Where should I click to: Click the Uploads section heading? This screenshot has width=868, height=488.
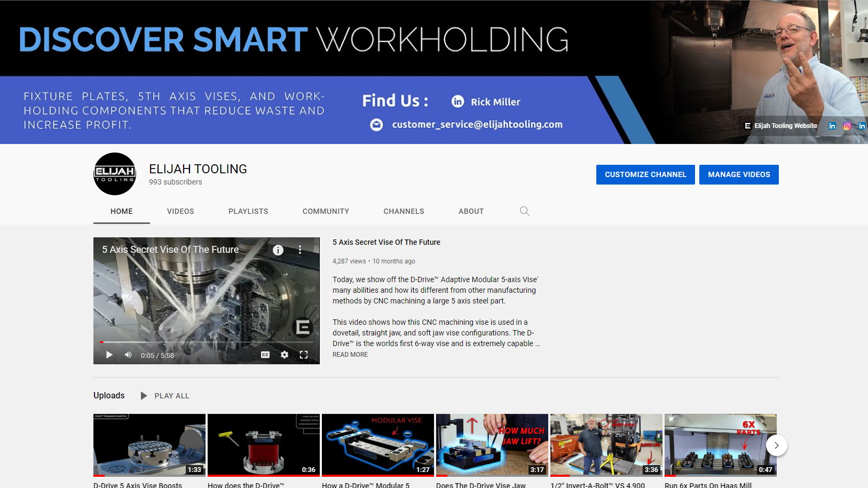pos(109,395)
